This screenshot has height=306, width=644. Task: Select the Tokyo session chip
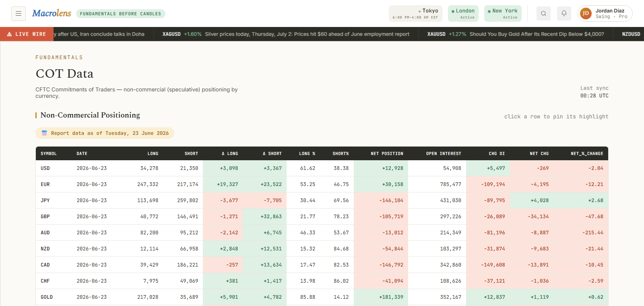coord(415,13)
